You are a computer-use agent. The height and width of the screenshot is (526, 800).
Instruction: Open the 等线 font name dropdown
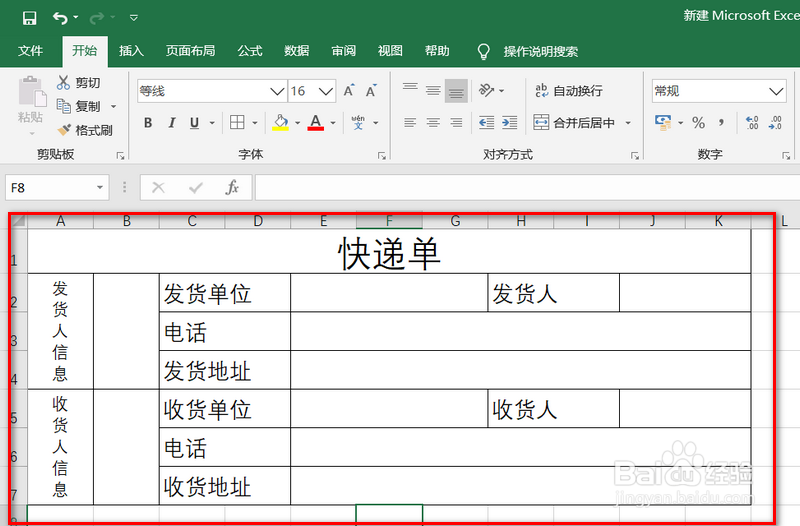277,91
